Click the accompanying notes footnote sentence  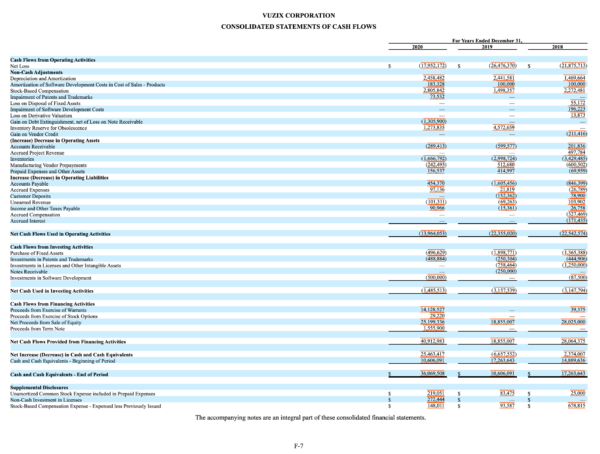[310, 417]
